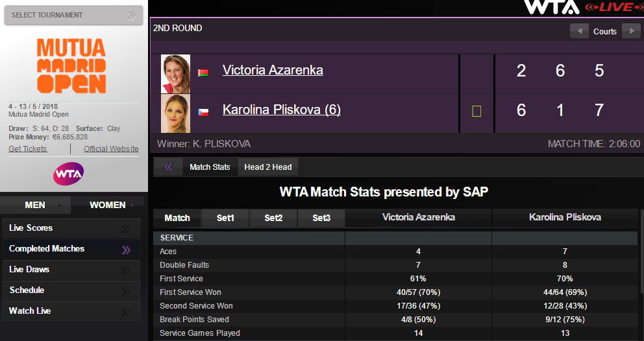This screenshot has width=644, height=341.
Task: Click the Czech flag icon
Action: tap(203, 112)
